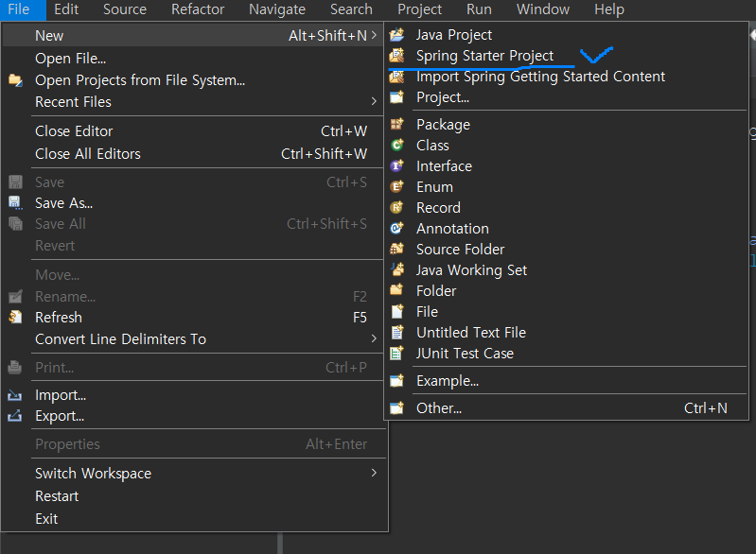Viewport: 756px width, 554px height.
Task: Open the Project menu in menu bar
Action: (x=419, y=9)
